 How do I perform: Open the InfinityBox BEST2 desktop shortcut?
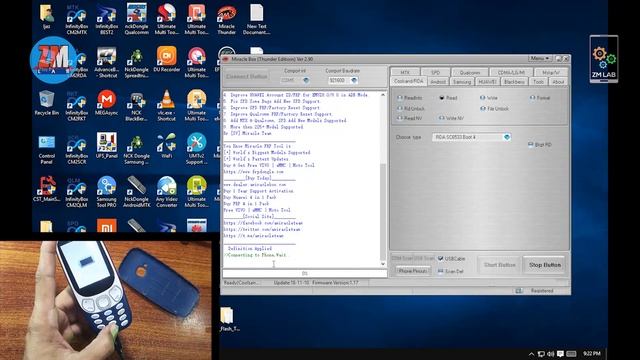coord(107,20)
